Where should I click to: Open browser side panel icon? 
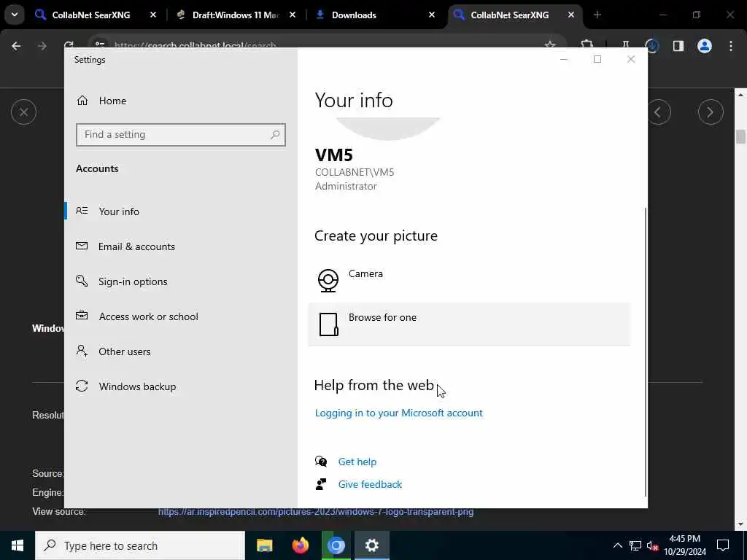pyautogui.click(x=678, y=46)
